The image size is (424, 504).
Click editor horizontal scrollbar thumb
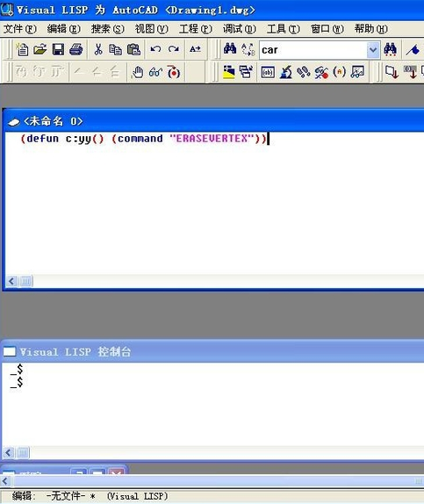pyautogui.click(x=25, y=282)
